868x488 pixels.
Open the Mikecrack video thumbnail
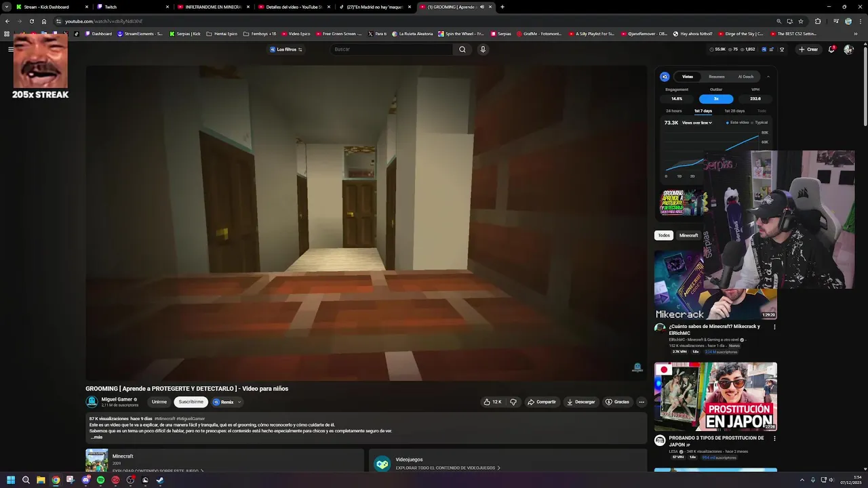(715, 285)
